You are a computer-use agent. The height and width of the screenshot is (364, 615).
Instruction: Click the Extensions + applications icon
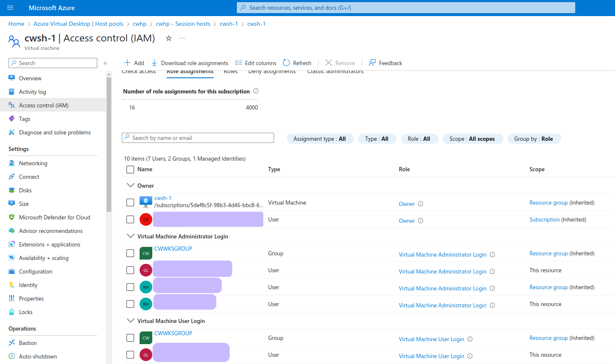click(x=12, y=244)
